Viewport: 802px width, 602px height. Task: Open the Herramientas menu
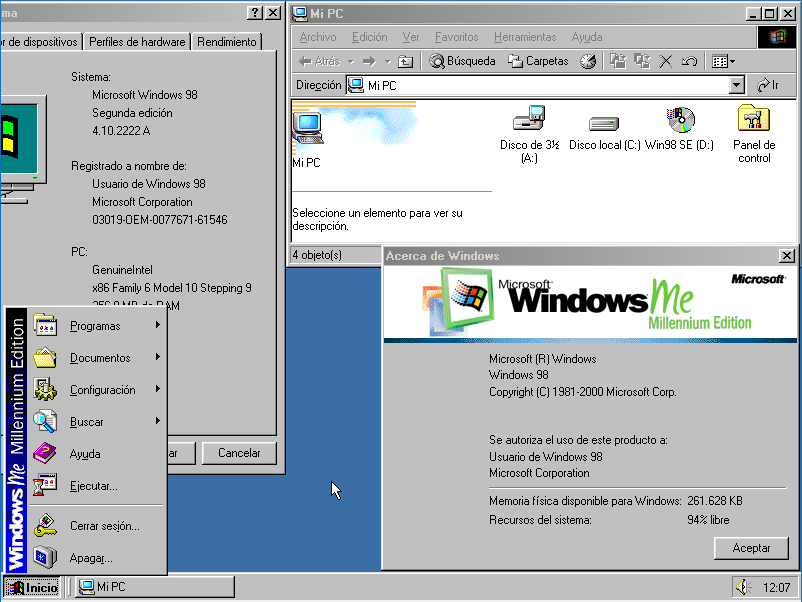pyautogui.click(x=525, y=37)
